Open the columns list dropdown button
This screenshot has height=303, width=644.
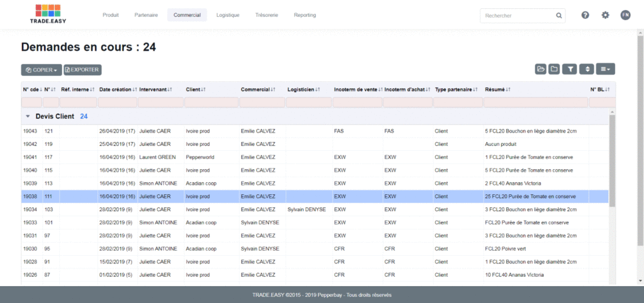pos(606,69)
